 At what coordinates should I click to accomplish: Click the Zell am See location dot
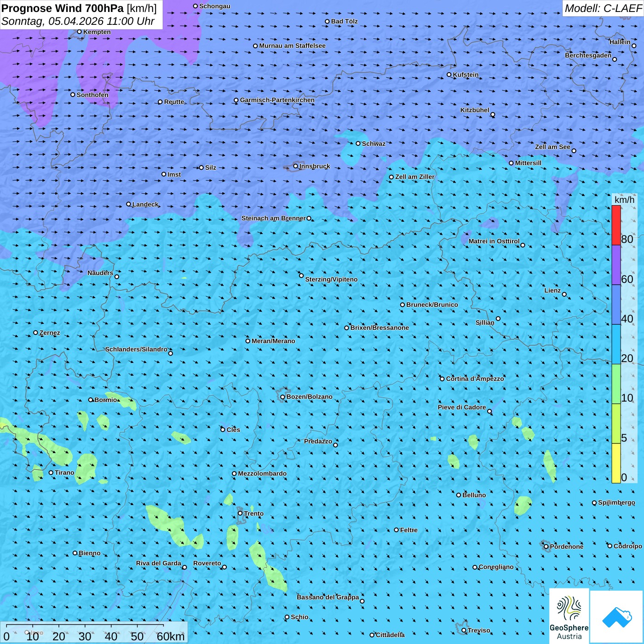[574, 151]
